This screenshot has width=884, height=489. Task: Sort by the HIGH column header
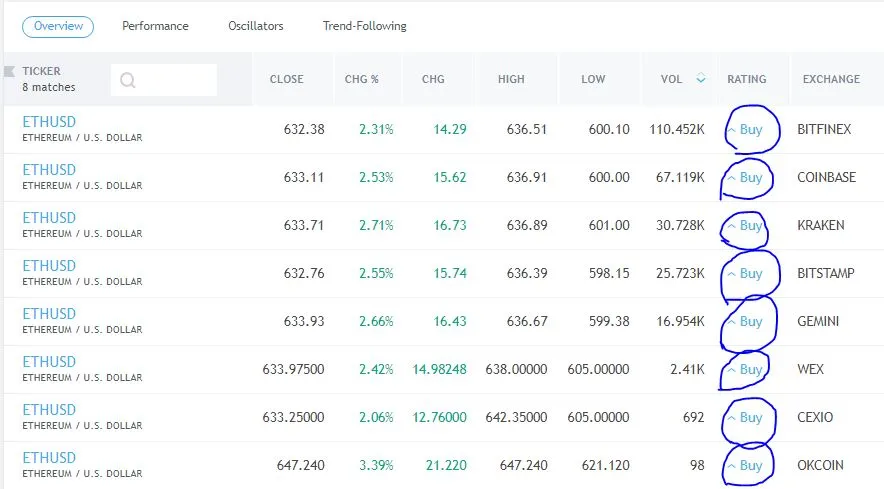[x=511, y=79]
